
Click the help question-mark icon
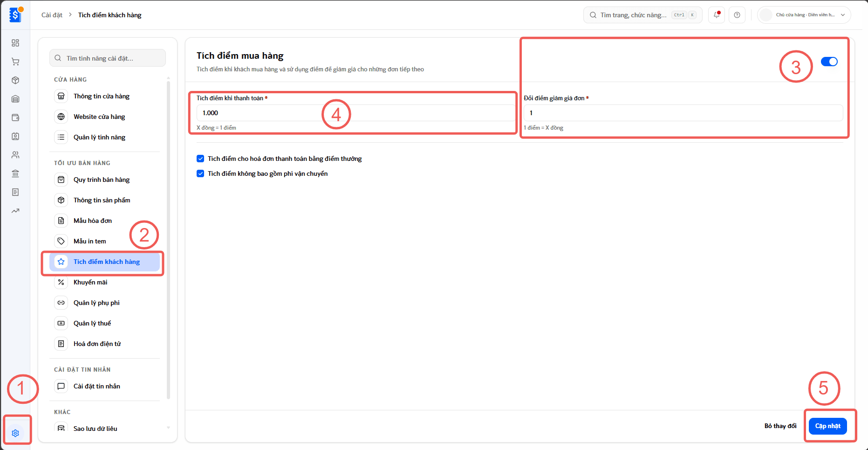pyautogui.click(x=737, y=15)
